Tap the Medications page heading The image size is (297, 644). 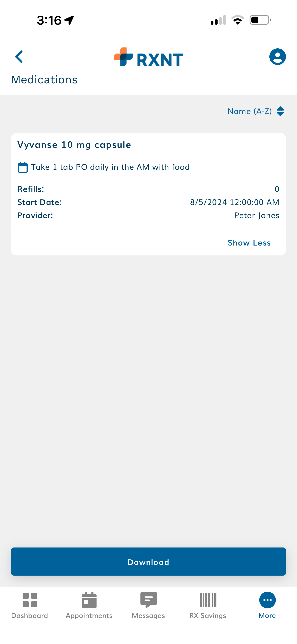[x=44, y=80]
